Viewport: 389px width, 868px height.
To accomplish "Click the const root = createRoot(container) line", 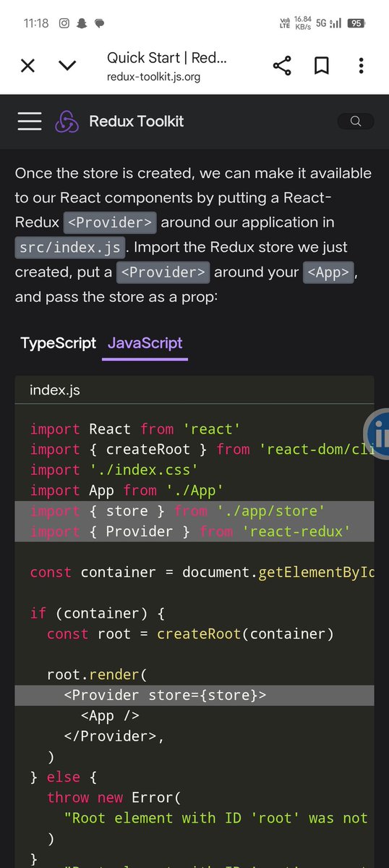I will [190, 634].
